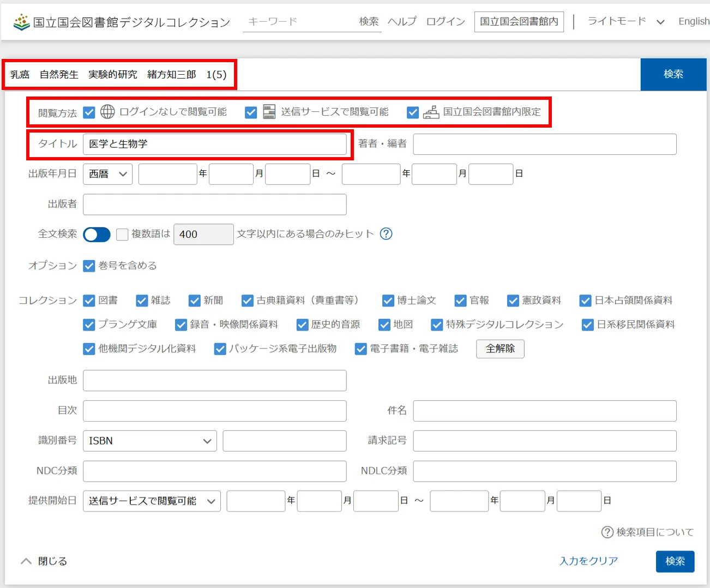Uncheck the 博士論文 collection checkbox

click(388, 301)
